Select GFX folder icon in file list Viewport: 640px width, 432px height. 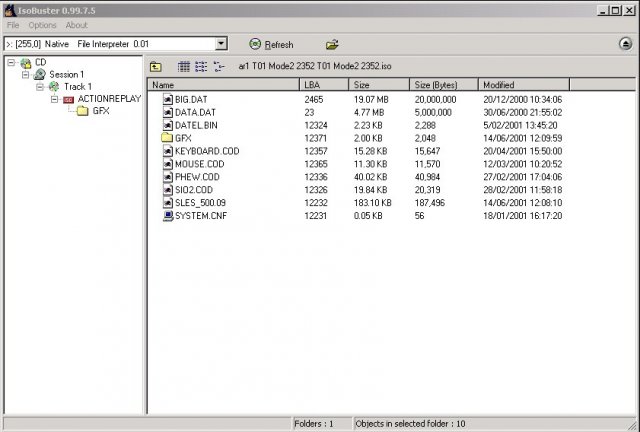(167, 138)
